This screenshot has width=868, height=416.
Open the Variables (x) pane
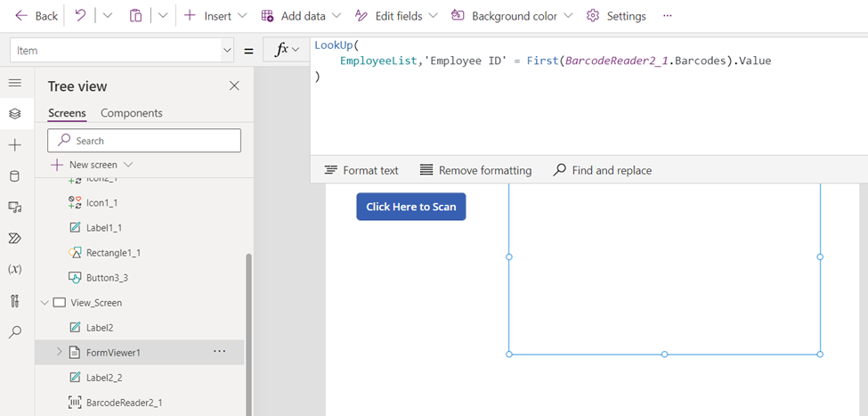click(15, 270)
